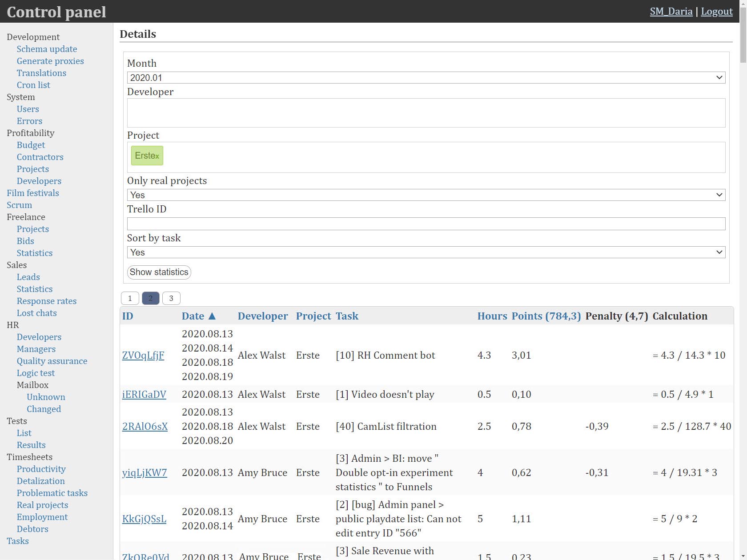Open task ID 2RAlO6sX
Screen dimensions: 747x560
pos(145,426)
